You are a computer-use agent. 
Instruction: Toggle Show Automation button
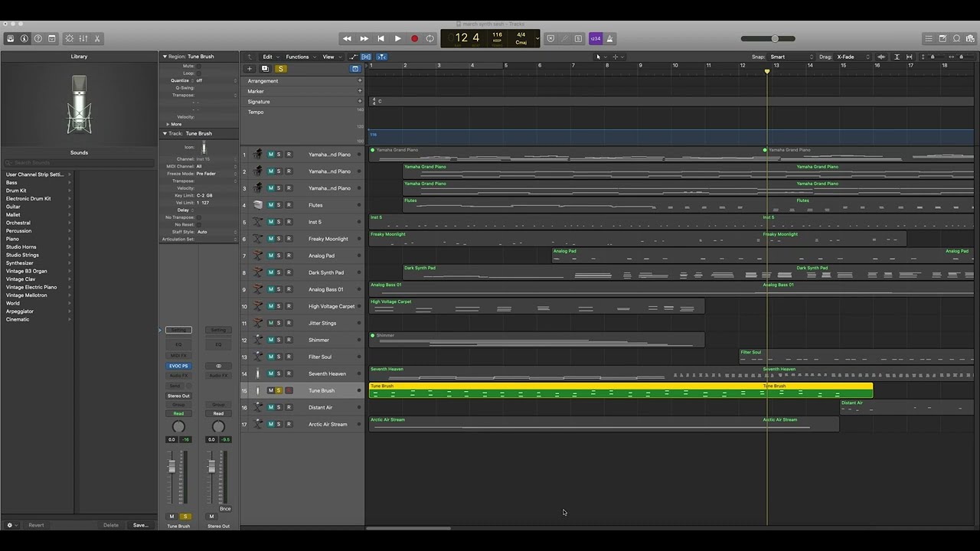[x=353, y=57]
